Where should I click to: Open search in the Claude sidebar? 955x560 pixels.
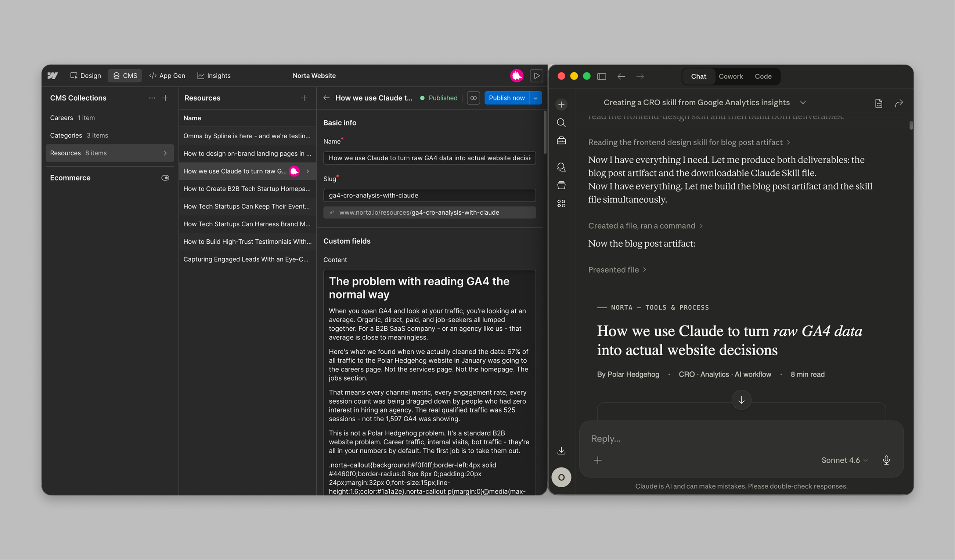(561, 122)
